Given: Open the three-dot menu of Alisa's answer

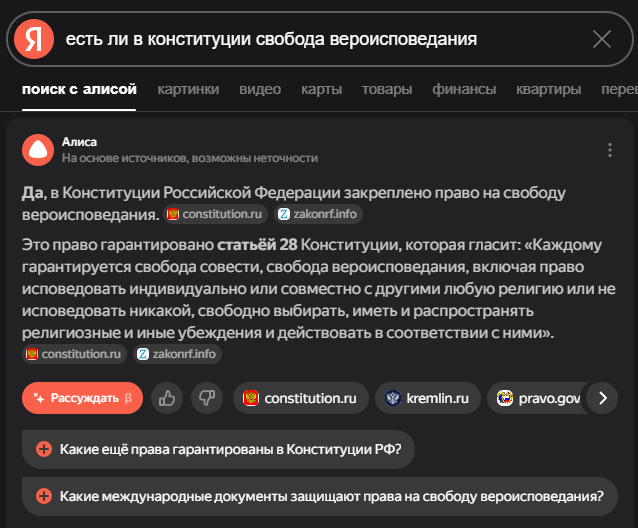Looking at the screenshot, I should click(x=609, y=150).
